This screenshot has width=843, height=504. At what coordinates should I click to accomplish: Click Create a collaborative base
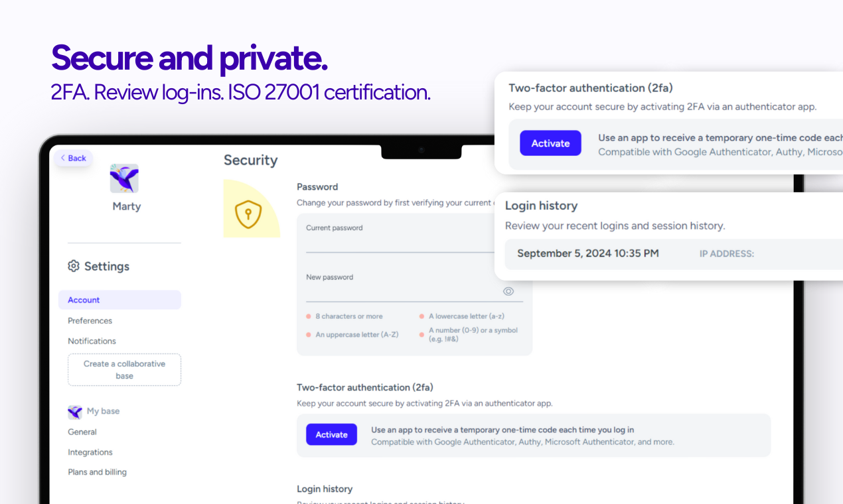(124, 369)
